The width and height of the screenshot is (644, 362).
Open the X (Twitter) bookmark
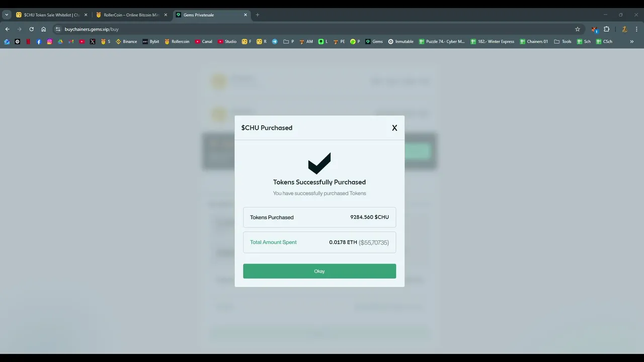coord(93,42)
